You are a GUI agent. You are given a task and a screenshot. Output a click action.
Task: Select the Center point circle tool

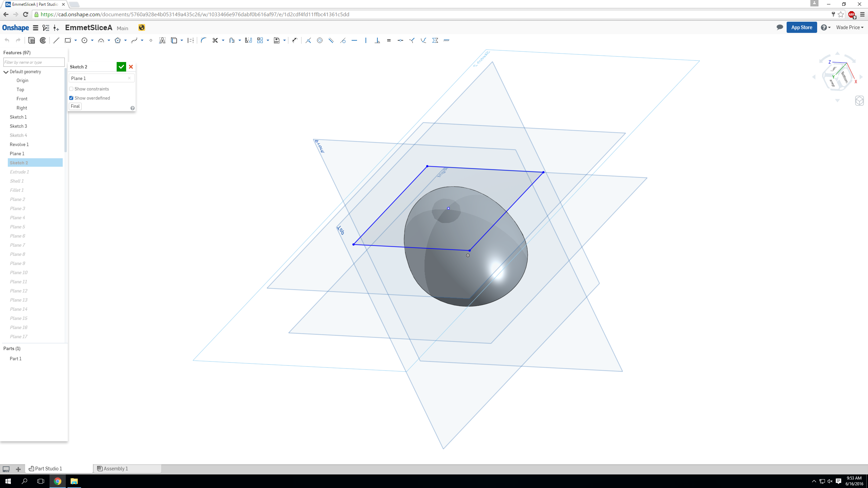(x=84, y=40)
